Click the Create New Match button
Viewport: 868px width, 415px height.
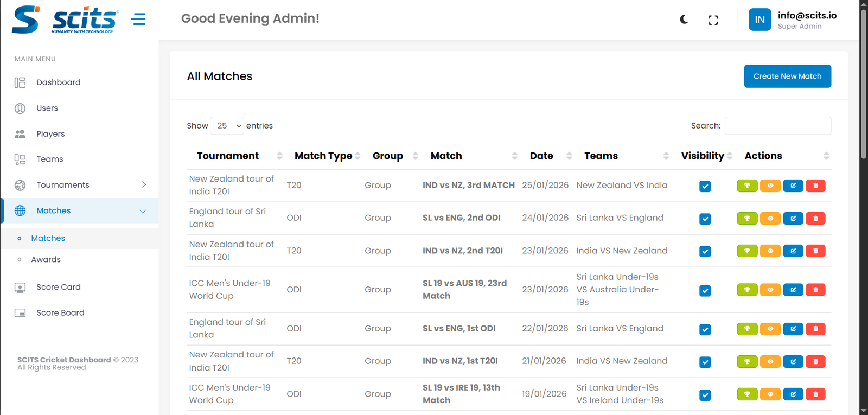click(x=787, y=76)
